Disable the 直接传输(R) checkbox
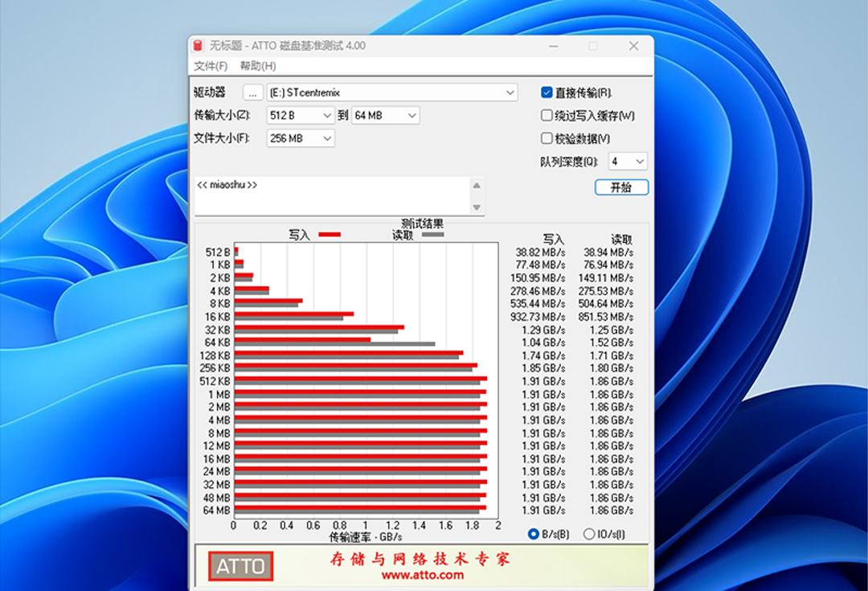 coord(547,92)
